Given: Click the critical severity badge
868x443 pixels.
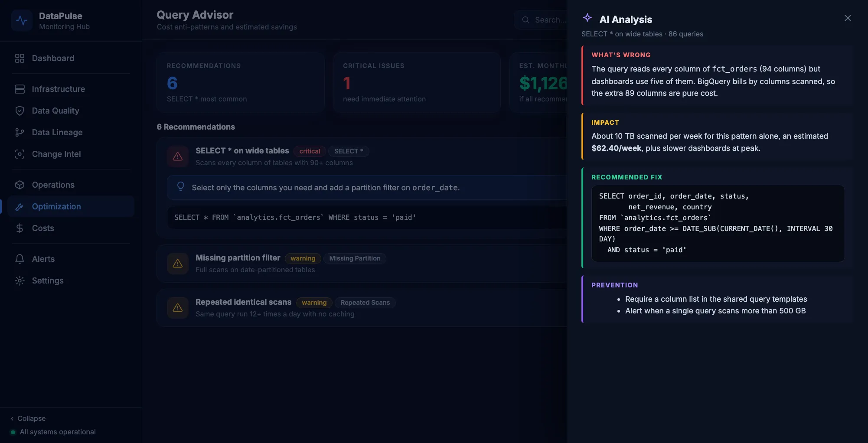Looking at the screenshot, I should (310, 151).
